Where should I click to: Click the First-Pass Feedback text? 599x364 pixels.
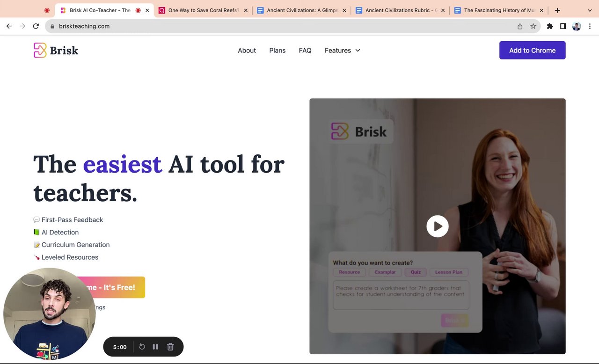(x=72, y=220)
